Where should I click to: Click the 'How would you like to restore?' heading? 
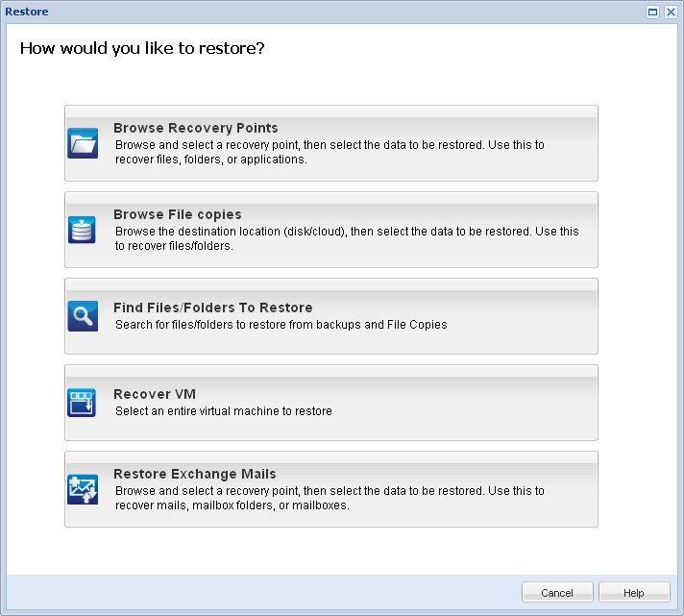coord(142,48)
